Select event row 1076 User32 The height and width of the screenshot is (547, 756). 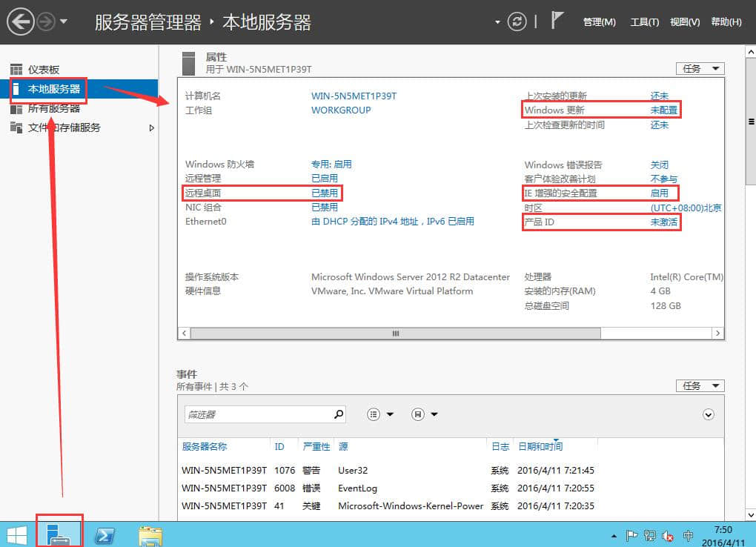pyautogui.click(x=388, y=471)
